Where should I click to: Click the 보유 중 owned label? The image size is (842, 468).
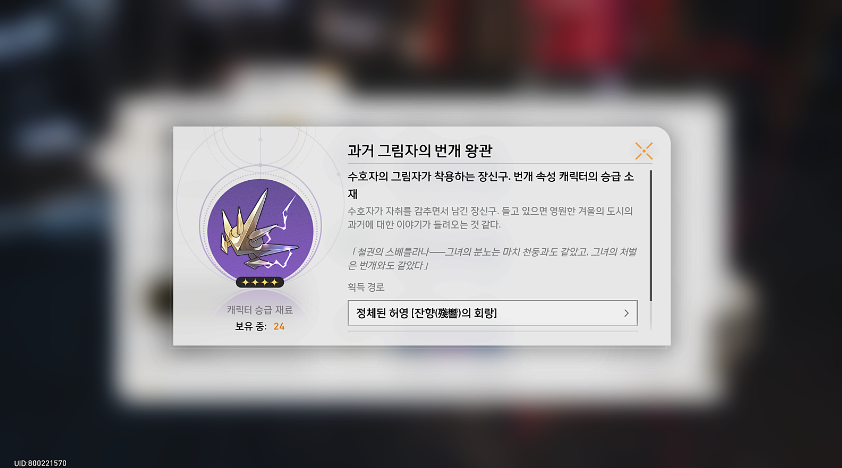point(250,326)
